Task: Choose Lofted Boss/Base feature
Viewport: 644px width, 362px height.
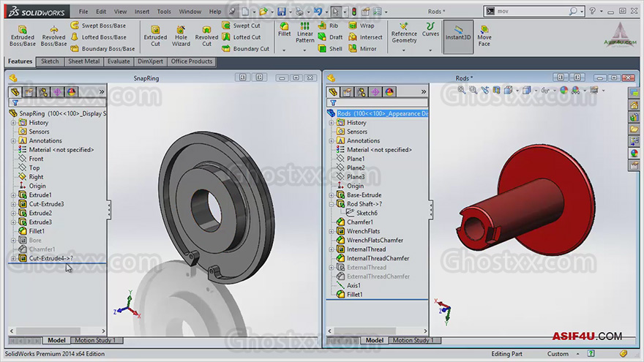Action: 99,37
